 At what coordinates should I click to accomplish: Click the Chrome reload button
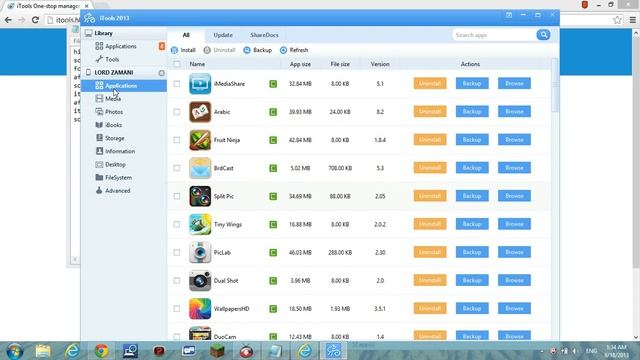click(x=35, y=20)
